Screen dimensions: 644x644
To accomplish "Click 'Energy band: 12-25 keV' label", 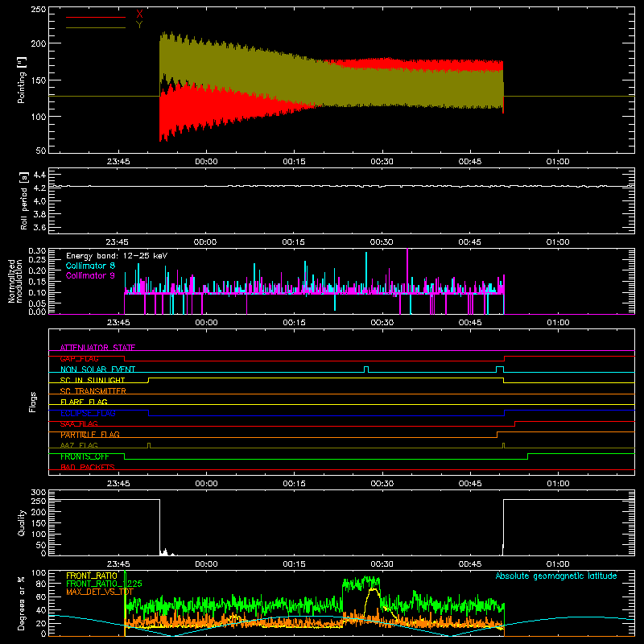I will tap(117, 256).
